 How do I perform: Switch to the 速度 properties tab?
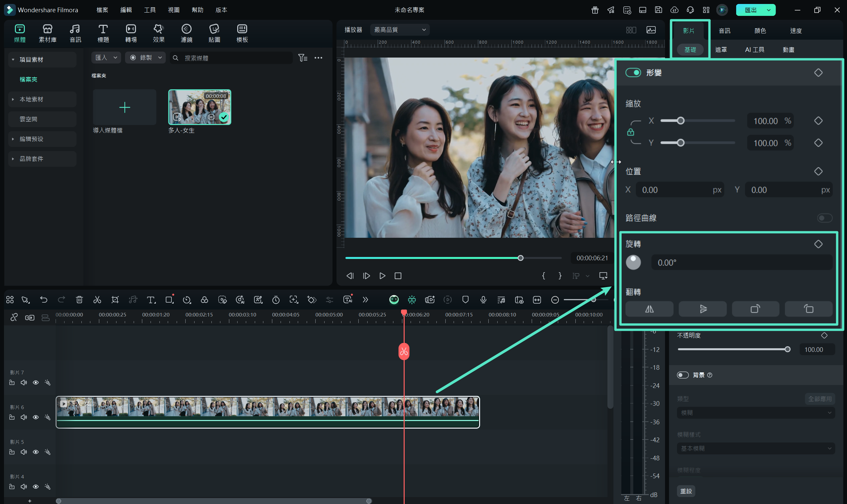796,30
